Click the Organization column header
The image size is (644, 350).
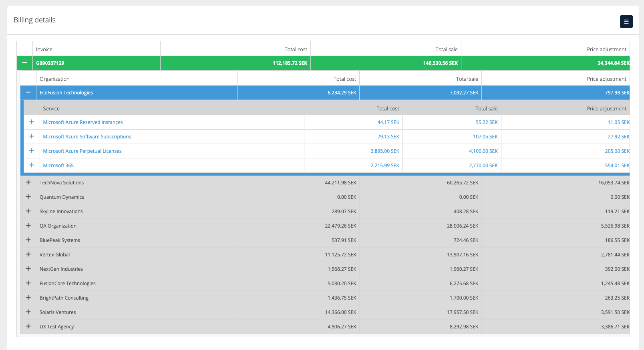pos(54,79)
